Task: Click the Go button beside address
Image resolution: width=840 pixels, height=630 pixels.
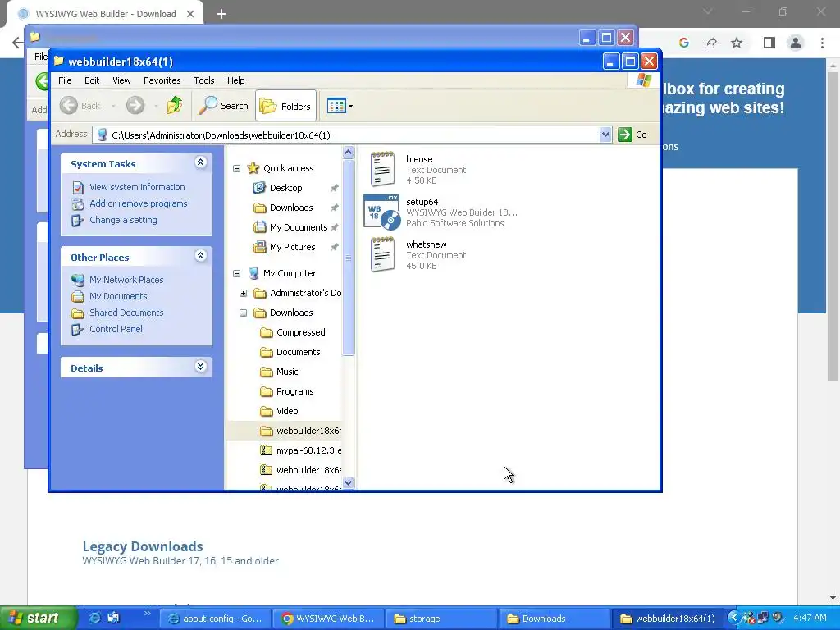Action: (x=632, y=135)
